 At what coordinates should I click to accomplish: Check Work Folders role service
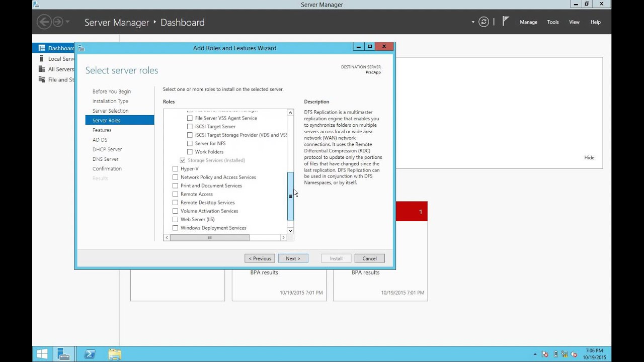pyautogui.click(x=190, y=152)
